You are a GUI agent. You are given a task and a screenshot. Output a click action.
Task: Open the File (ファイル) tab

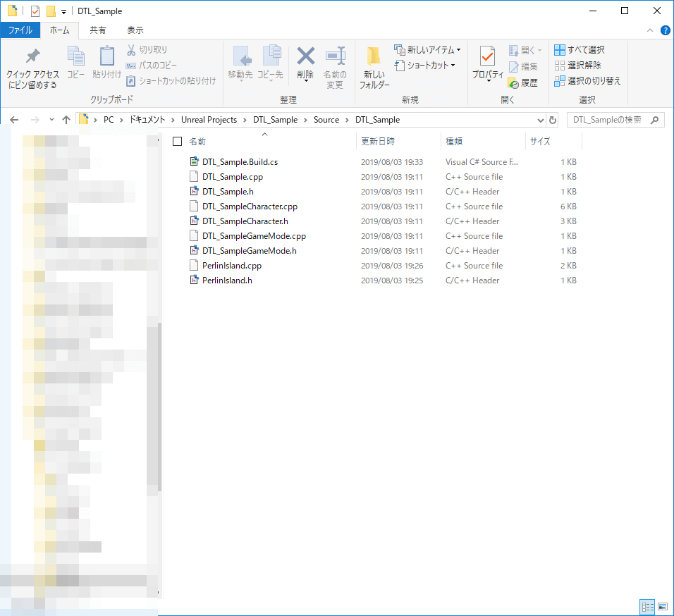(20, 30)
